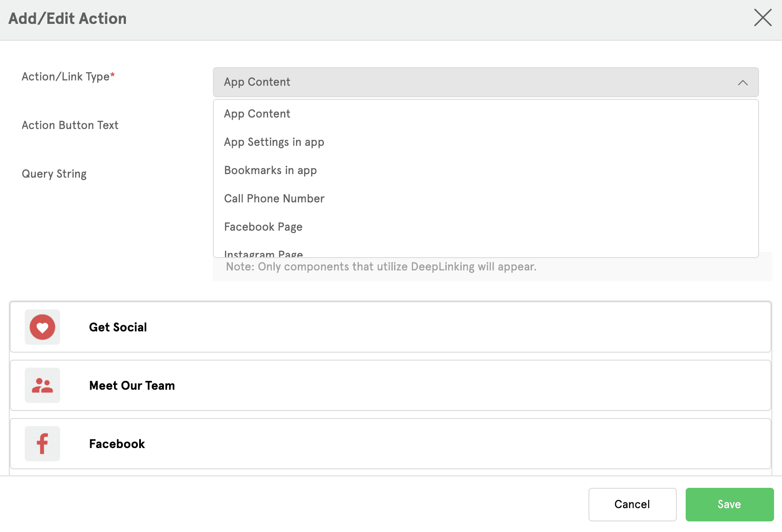Click the red heart icon for Get Social

click(42, 327)
